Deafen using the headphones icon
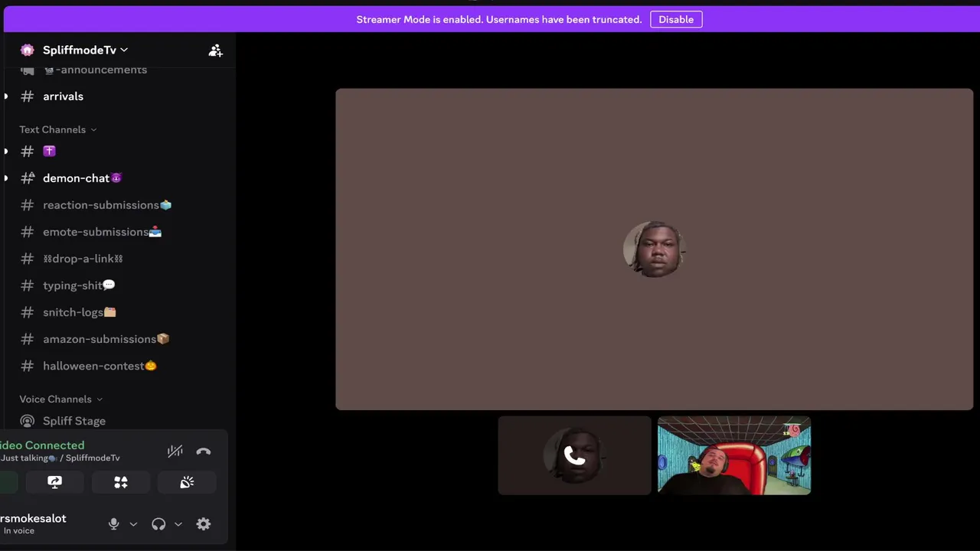 (158, 524)
